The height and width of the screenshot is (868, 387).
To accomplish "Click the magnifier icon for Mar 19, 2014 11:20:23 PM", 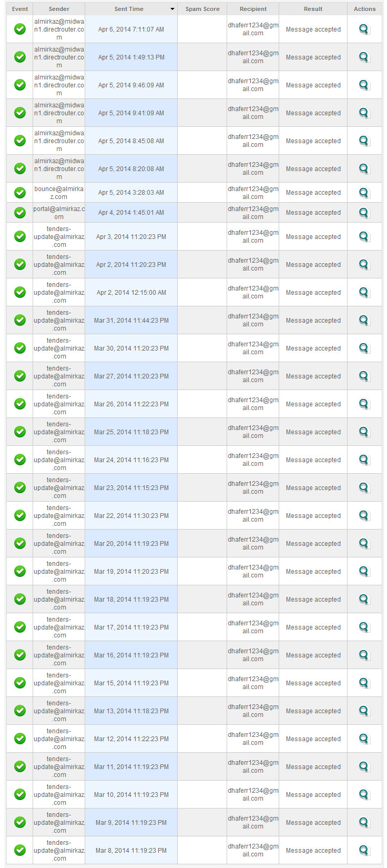I will (364, 572).
